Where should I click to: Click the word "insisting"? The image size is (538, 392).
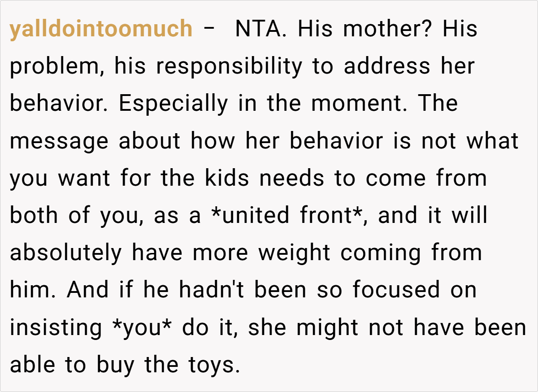click(56, 328)
